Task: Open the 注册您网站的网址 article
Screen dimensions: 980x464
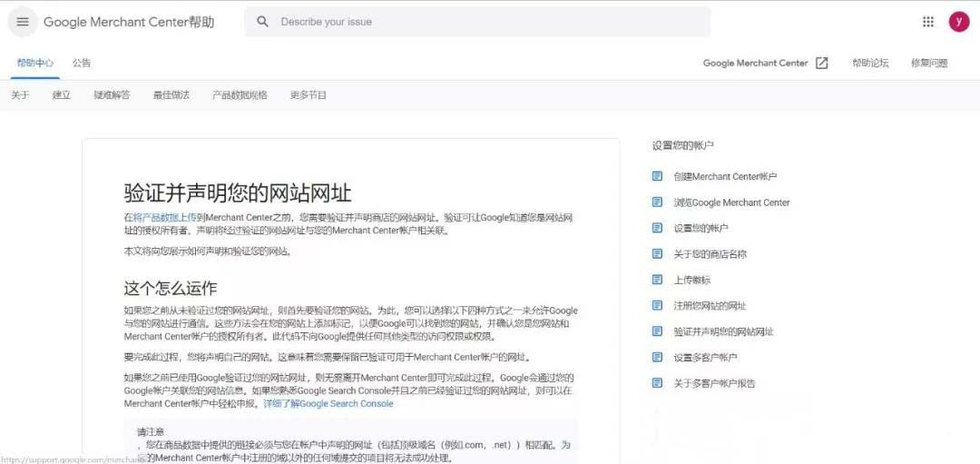Action: coord(710,306)
